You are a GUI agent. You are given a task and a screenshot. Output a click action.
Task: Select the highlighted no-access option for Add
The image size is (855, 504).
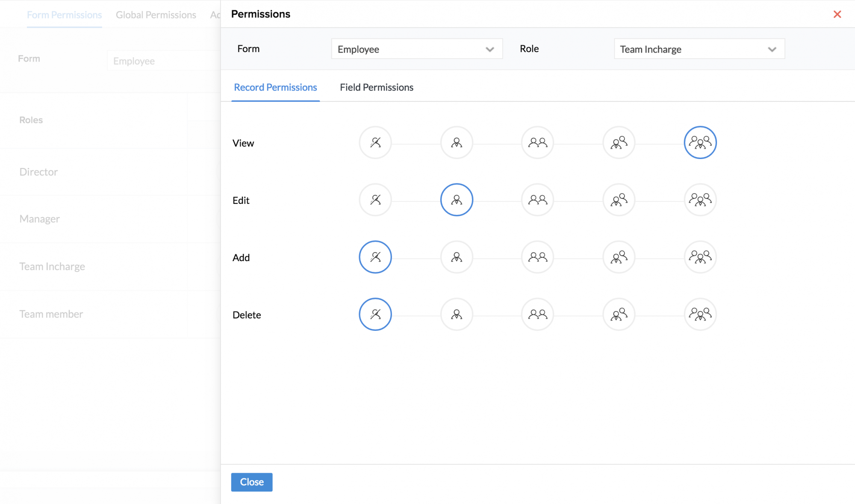[x=375, y=257]
